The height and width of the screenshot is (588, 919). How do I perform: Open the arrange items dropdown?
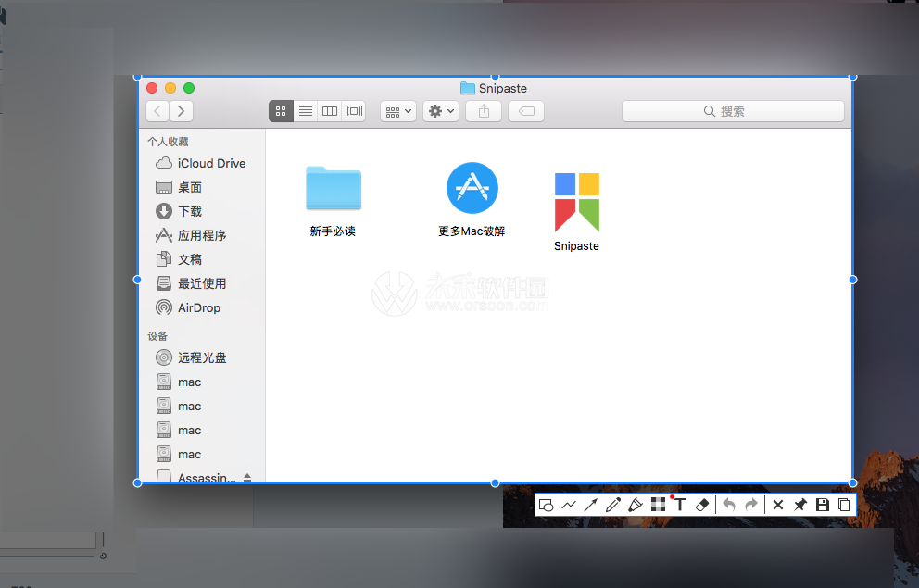pos(398,111)
